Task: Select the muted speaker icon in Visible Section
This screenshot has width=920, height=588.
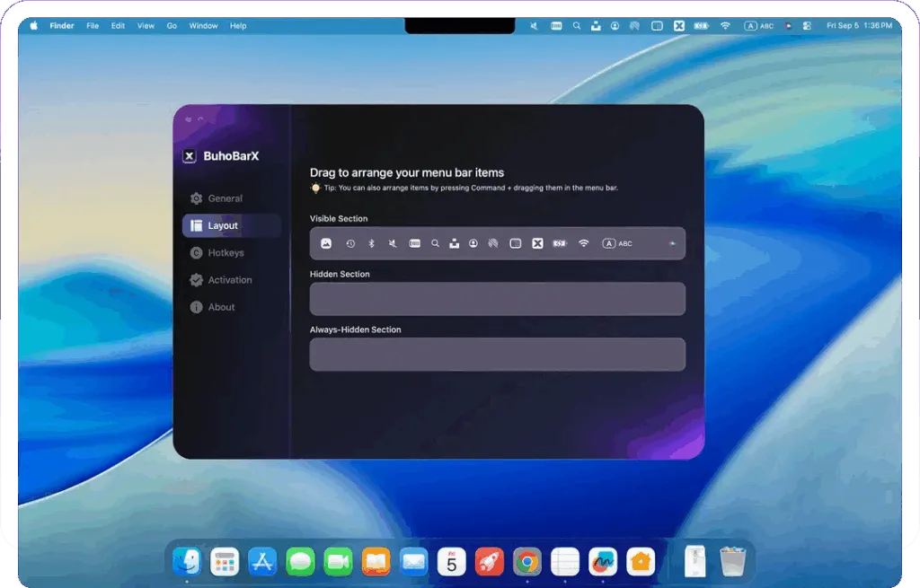Action: click(x=393, y=243)
